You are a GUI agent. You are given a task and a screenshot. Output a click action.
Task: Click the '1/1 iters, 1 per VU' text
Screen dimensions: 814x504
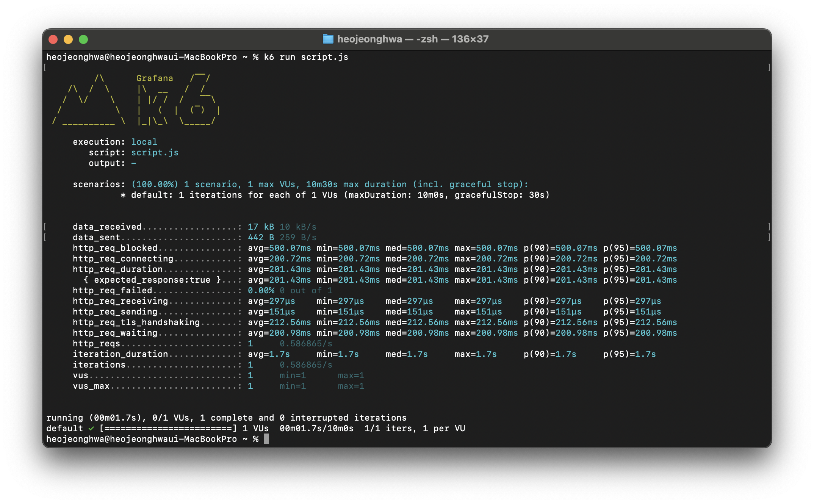tap(415, 429)
